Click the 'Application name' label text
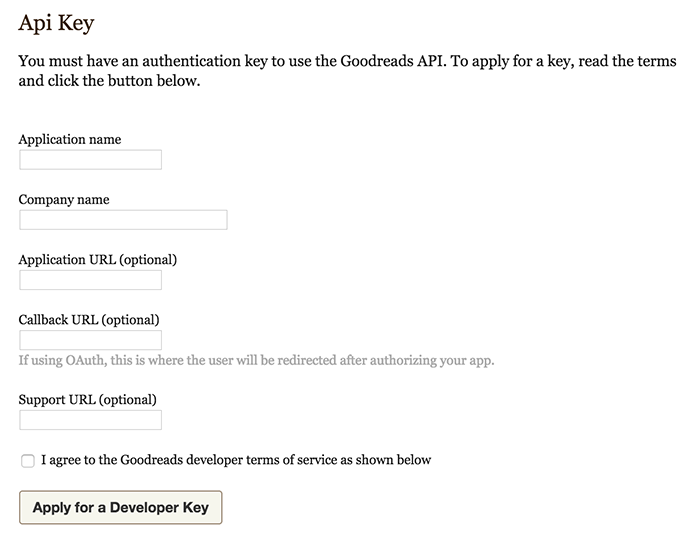700x543 pixels. click(70, 139)
